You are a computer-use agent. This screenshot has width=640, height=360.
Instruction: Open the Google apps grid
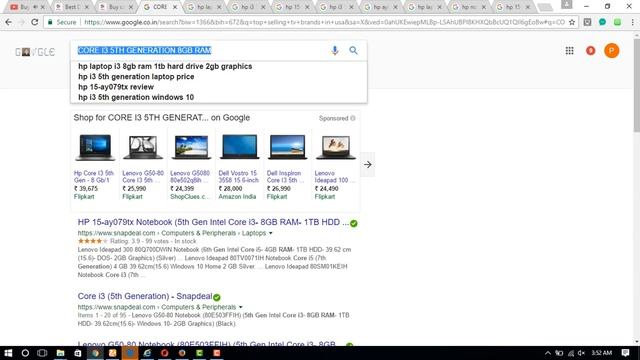(x=569, y=51)
